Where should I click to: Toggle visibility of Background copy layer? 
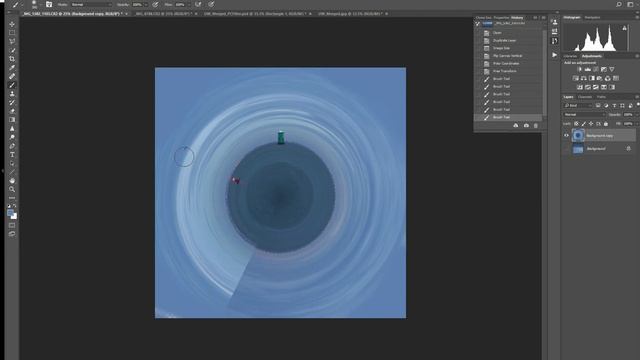566,136
